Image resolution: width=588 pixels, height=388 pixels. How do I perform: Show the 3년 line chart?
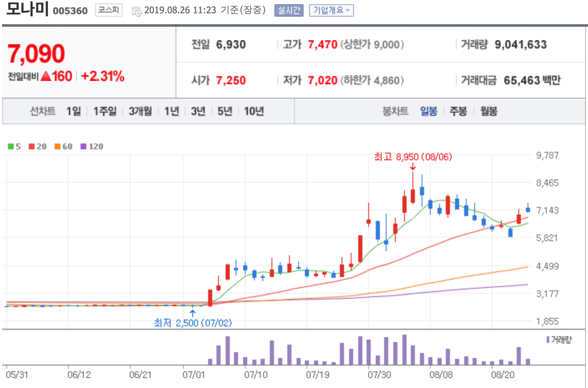tap(198, 111)
